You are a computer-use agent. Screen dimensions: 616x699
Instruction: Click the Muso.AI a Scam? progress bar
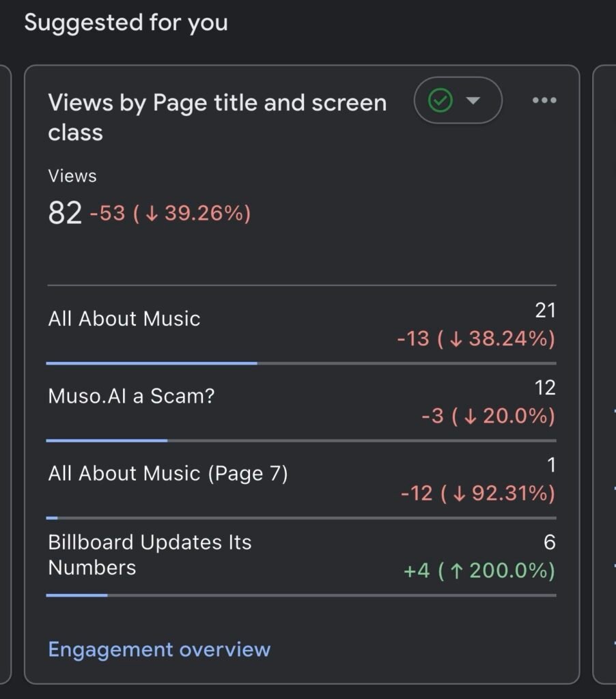click(107, 440)
